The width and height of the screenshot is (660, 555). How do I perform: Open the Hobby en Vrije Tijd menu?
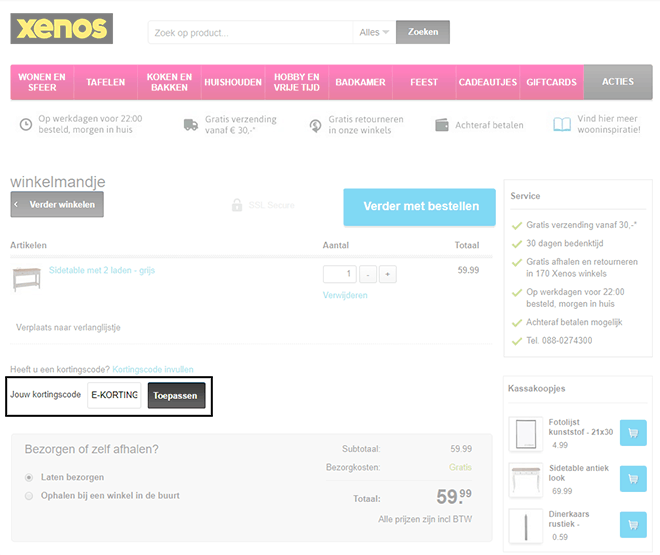(297, 82)
